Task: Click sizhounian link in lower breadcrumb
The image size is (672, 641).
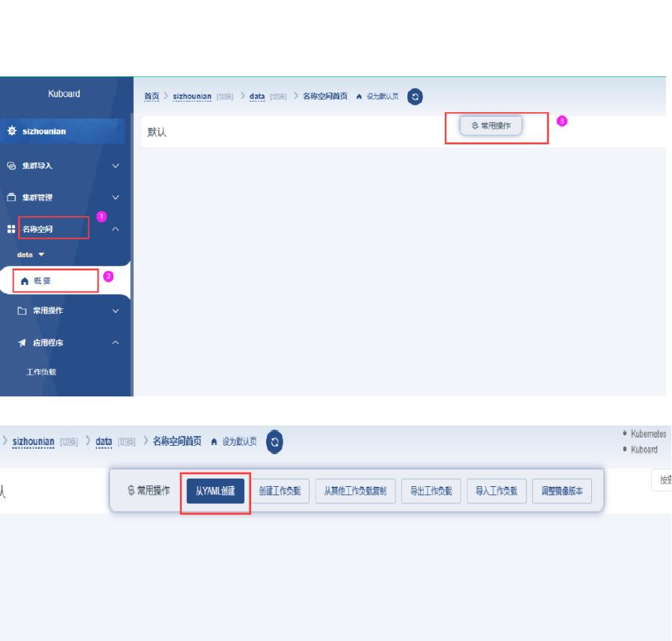Action: click(x=34, y=441)
